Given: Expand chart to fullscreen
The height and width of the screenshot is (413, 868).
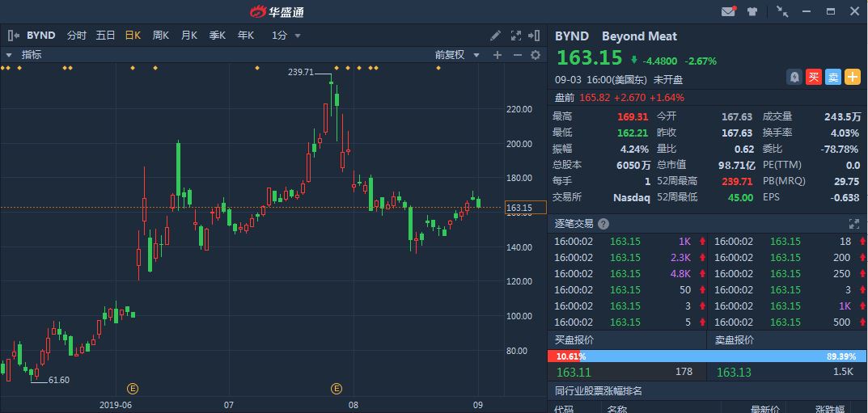Looking at the screenshot, I should click(515, 36).
